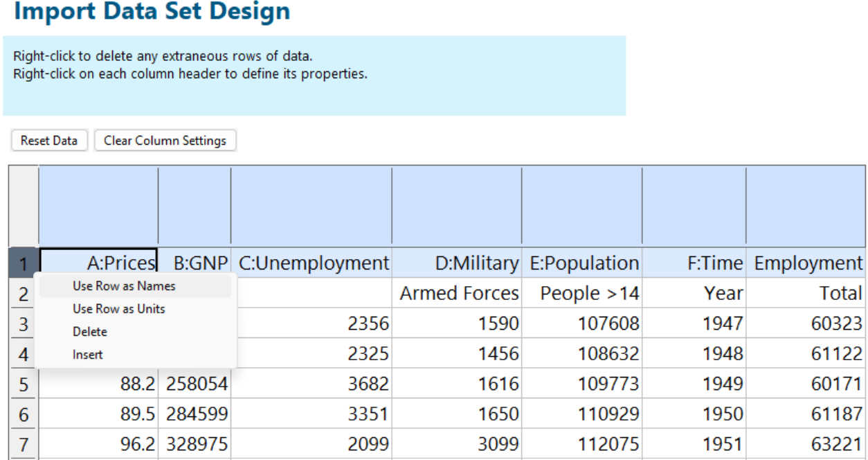Screen dimensions: 868x460
Task: Click blank column header above E:Population
Action: (582, 206)
